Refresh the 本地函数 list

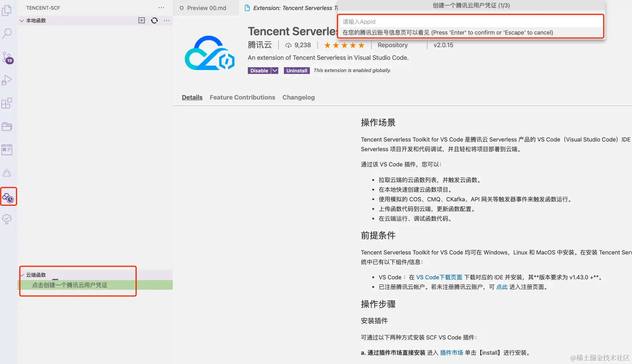(x=155, y=20)
